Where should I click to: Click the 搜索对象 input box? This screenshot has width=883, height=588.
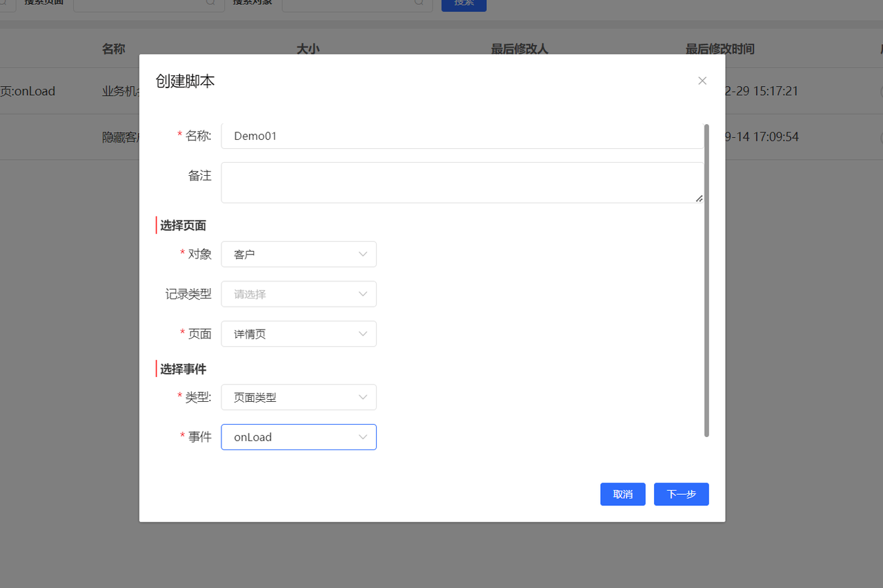[348, 3]
